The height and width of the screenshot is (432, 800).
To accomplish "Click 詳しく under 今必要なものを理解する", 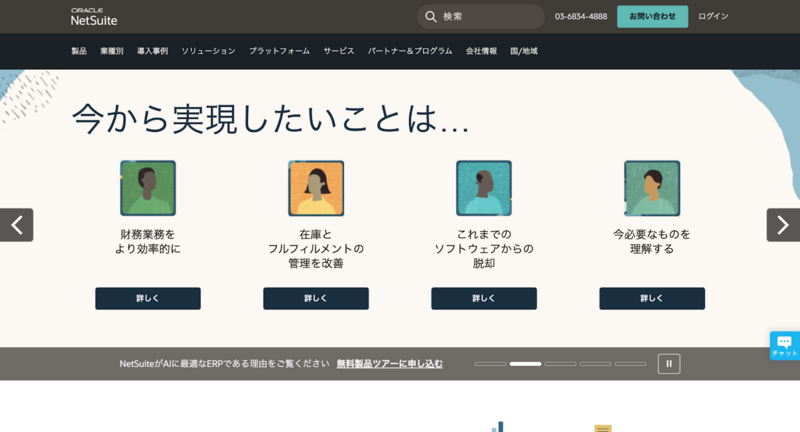I will 652,298.
